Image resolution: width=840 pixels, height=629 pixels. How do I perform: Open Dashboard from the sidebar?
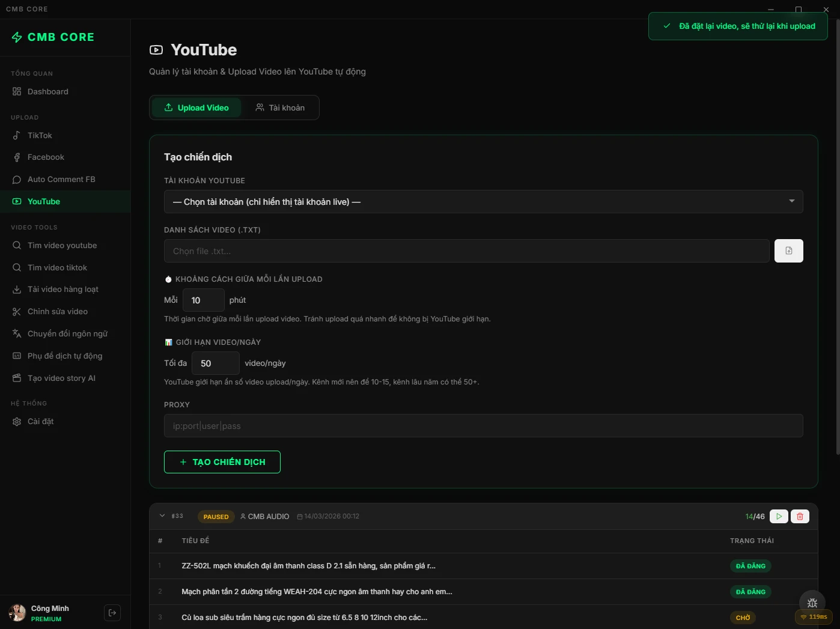click(x=47, y=92)
